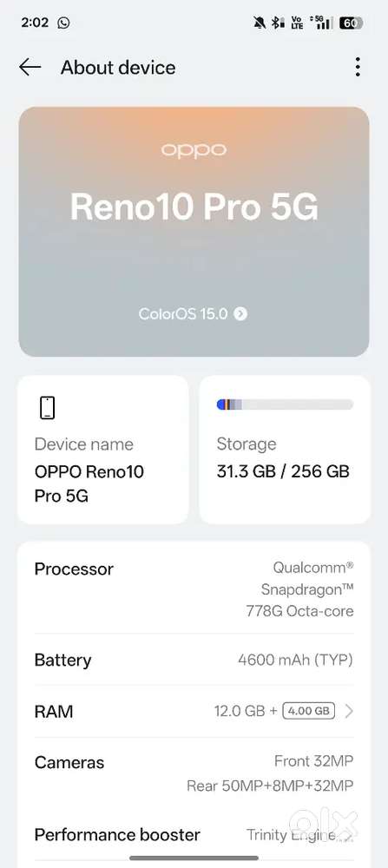Tap the Reno10 Pro 5G banner
Image resolution: width=388 pixels, height=868 pixels.
click(x=194, y=232)
